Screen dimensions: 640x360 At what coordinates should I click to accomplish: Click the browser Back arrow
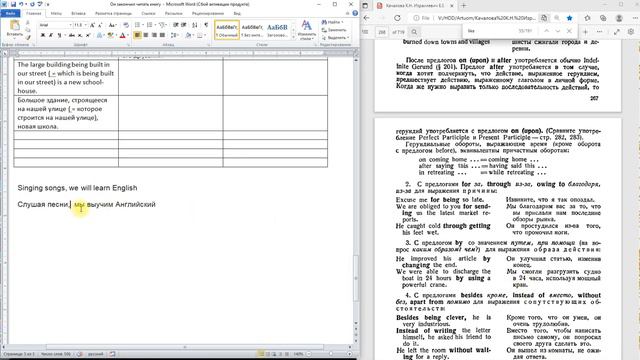pos(367,18)
